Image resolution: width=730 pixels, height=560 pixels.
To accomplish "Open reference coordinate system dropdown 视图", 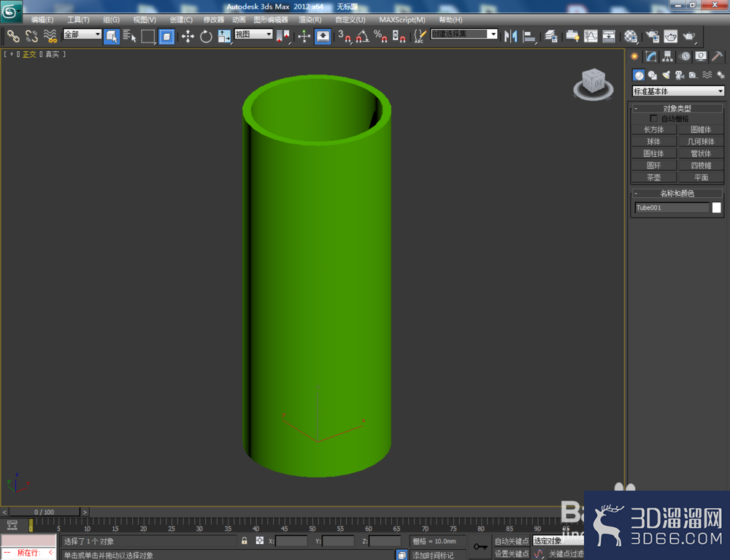I will (253, 34).
